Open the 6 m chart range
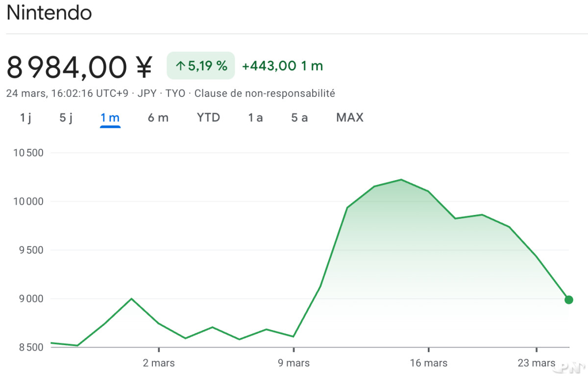 (158, 117)
